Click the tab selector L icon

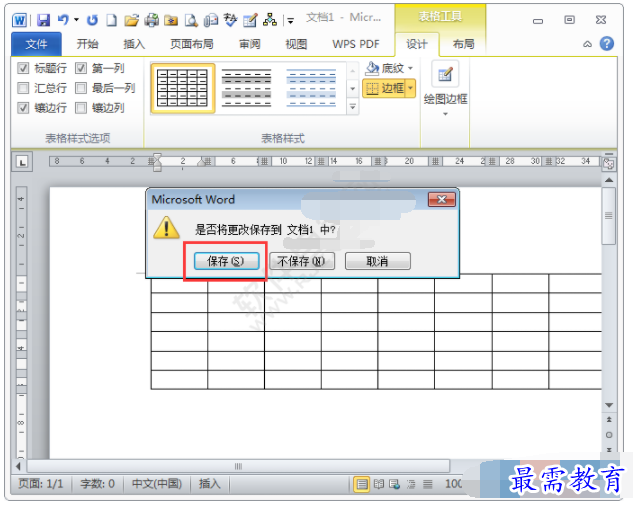tap(22, 162)
